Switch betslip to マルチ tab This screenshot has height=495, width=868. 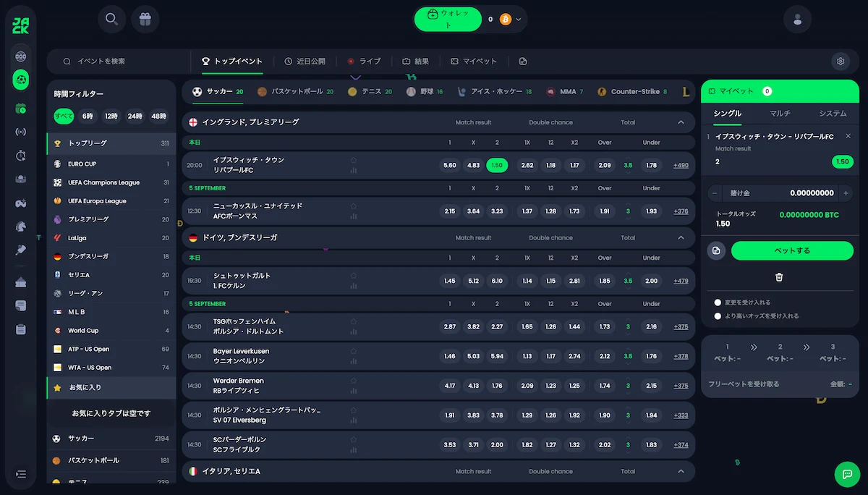point(780,114)
